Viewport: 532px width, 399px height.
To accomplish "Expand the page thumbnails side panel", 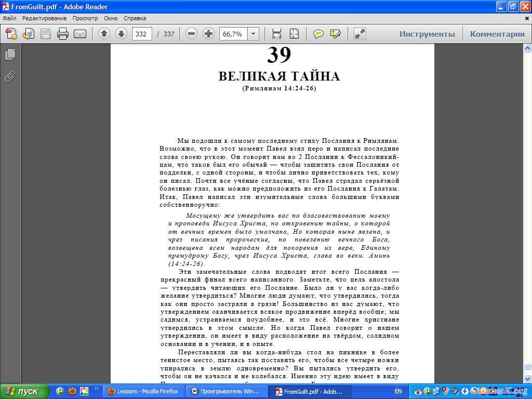I will [10, 54].
